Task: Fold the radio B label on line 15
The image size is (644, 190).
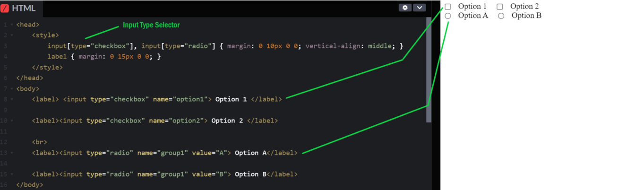Action: tap(11, 174)
